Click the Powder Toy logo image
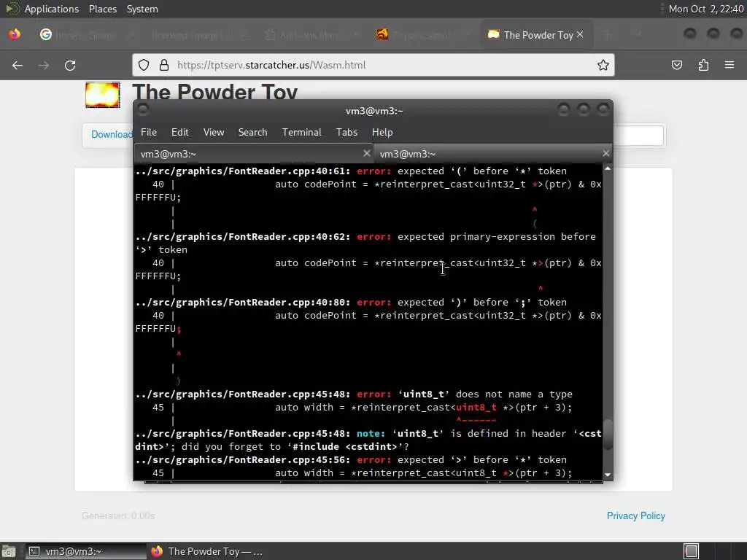 [x=102, y=95]
